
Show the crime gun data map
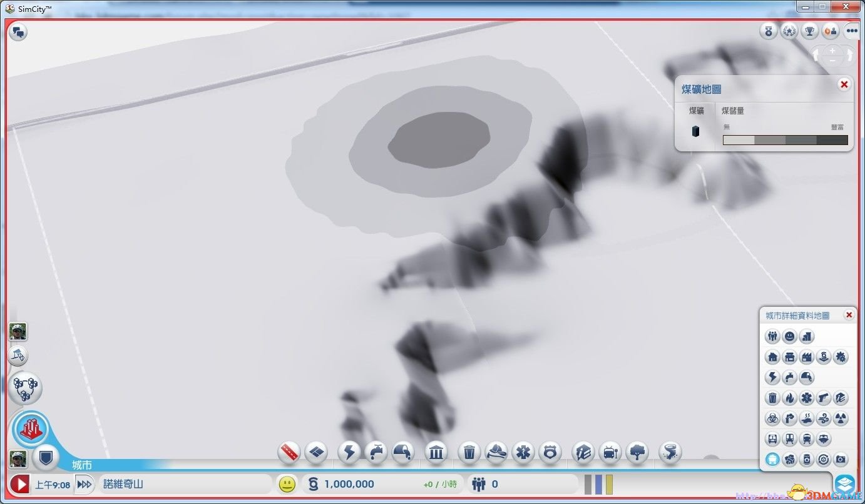pyautogui.click(x=824, y=398)
